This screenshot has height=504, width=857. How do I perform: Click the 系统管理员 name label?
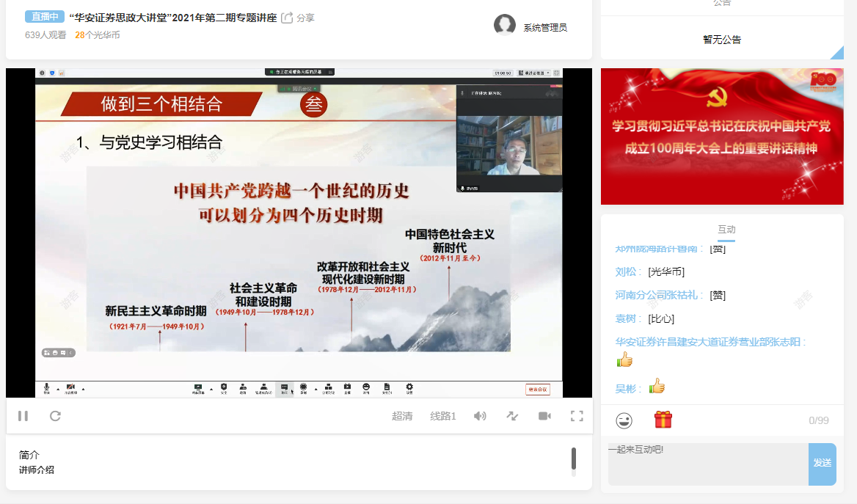click(545, 27)
